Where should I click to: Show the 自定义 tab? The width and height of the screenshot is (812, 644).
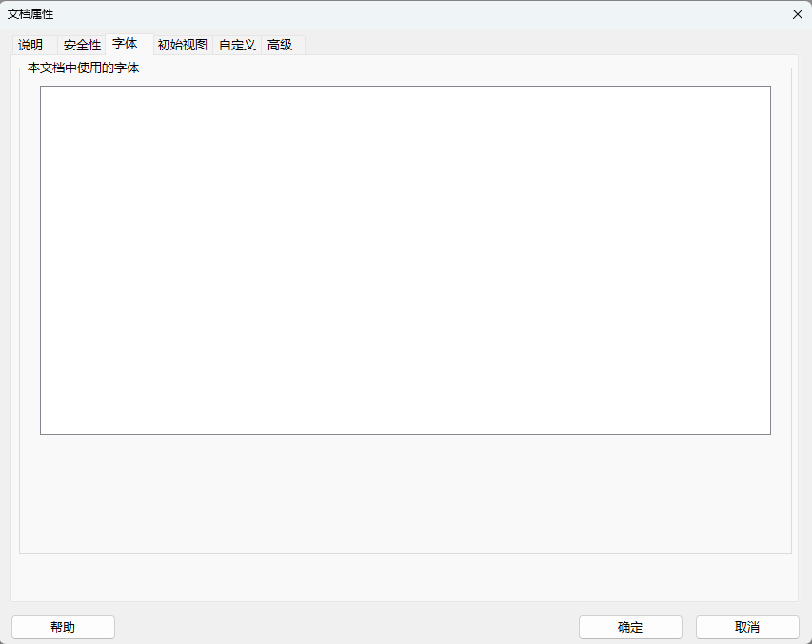(237, 45)
